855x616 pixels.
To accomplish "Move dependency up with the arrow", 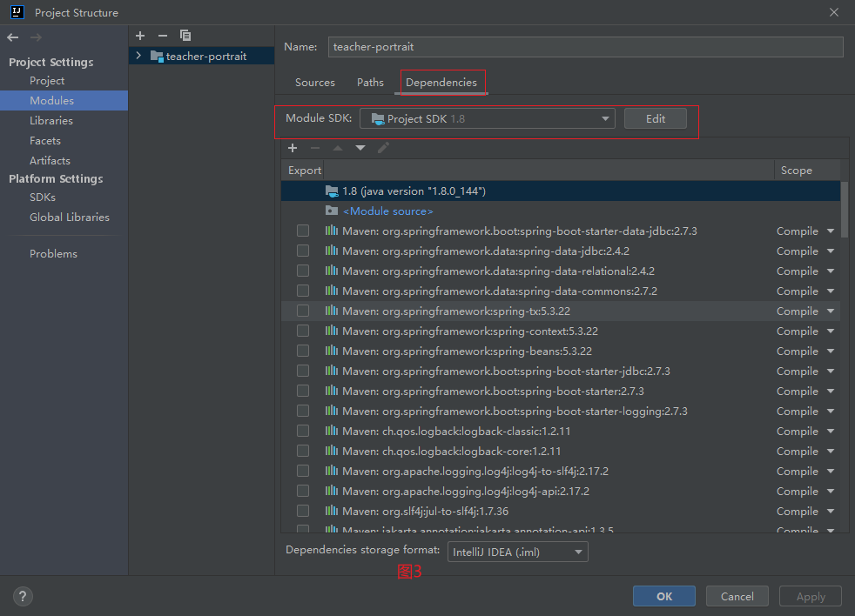I will pos(338,148).
